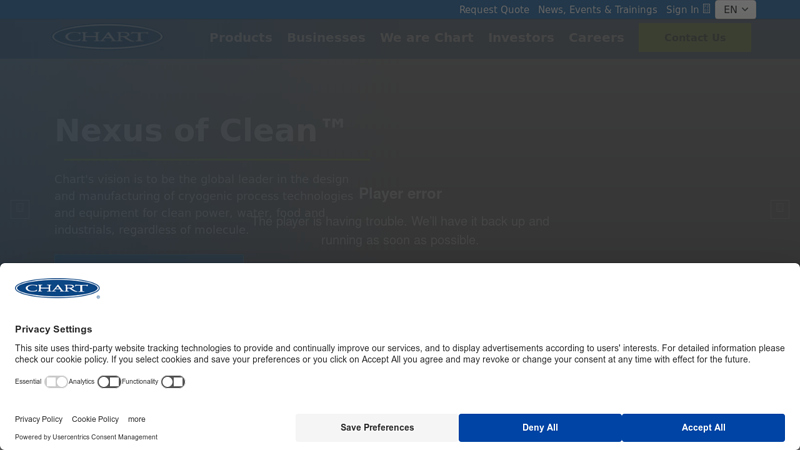Viewport: 800px width, 450px height.
Task: Click the Chart logo in the site header
Action: click(107, 37)
